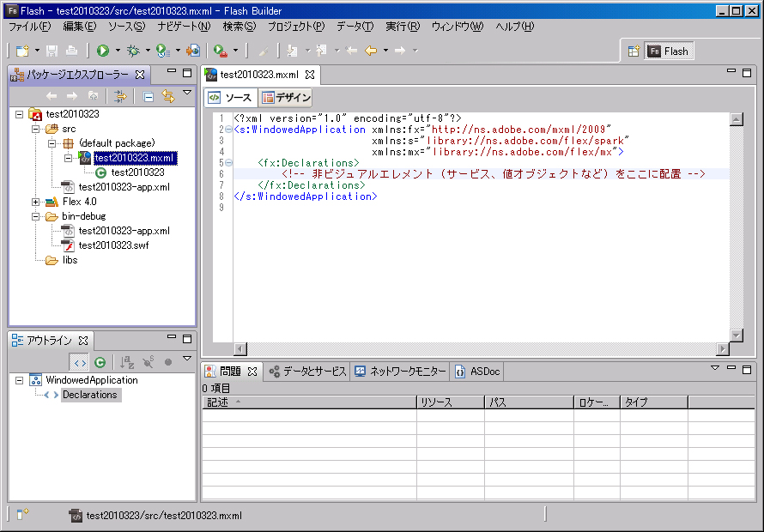This screenshot has height=532, width=764.
Task: Click the Package Explorer Up icon
Action: 93,96
